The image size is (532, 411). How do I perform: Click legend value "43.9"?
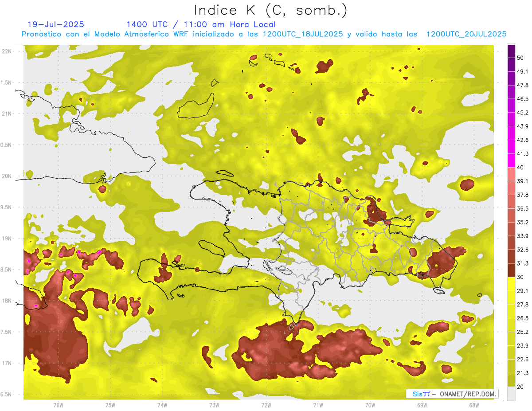[522, 126]
